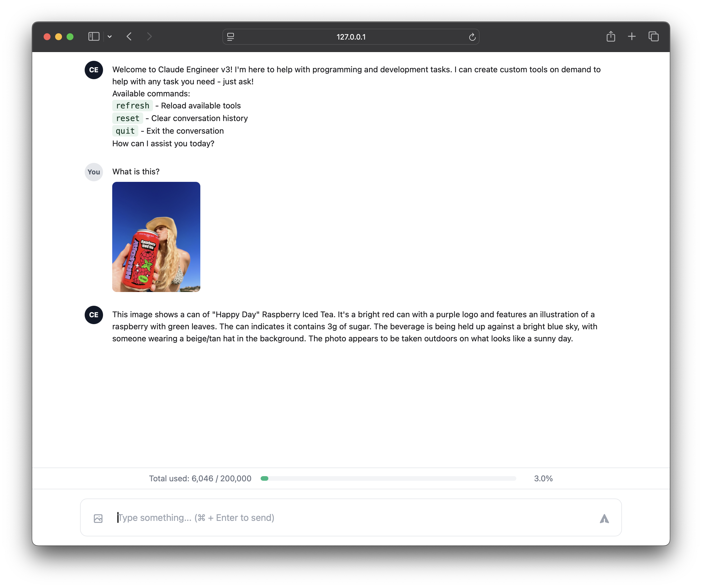Toggle the macOS green maximize button
Image resolution: width=702 pixels, height=588 pixels.
[x=69, y=37]
